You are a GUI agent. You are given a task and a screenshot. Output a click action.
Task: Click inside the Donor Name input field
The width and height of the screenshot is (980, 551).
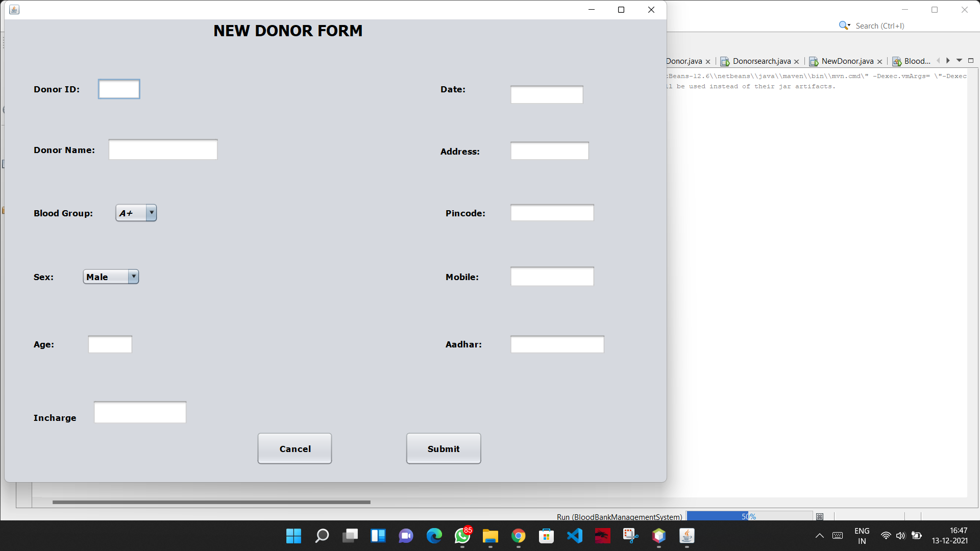pos(162,149)
